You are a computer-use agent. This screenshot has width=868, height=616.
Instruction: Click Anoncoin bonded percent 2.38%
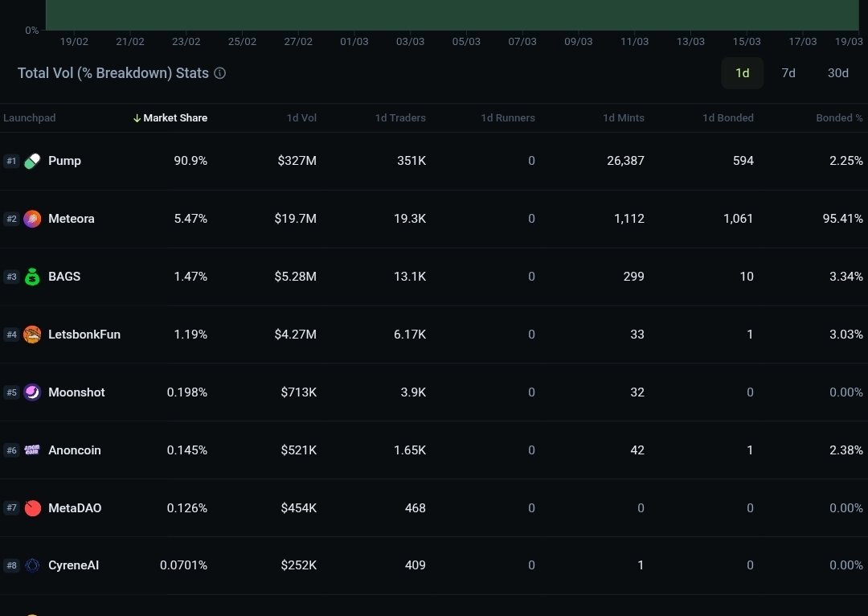click(x=845, y=450)
